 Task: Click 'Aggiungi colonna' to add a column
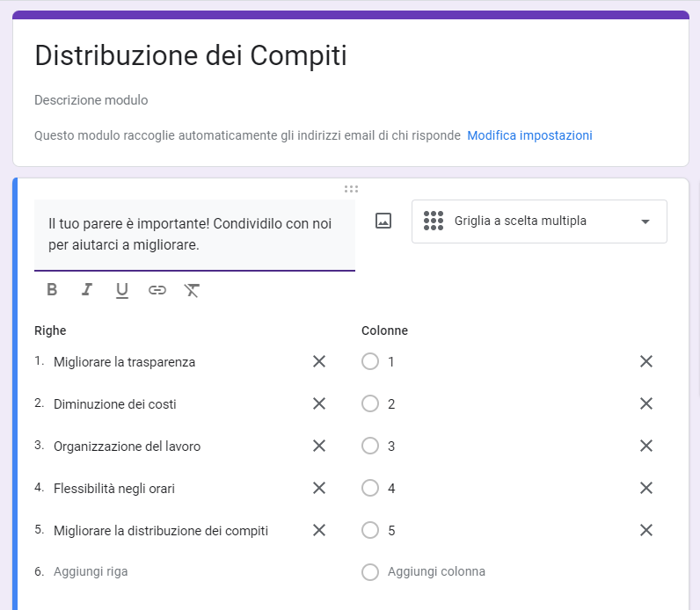pyautogui.click(x=436, y=571)
